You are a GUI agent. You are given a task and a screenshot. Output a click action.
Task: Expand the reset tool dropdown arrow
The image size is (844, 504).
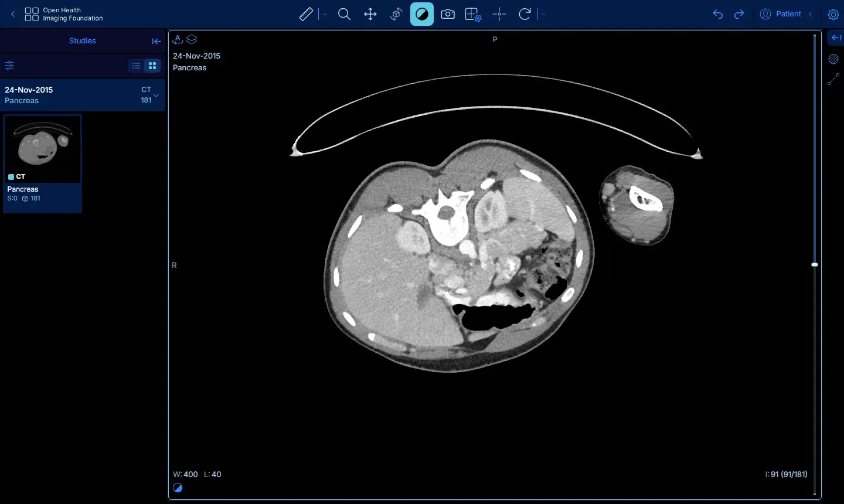(x=543, y=14)
